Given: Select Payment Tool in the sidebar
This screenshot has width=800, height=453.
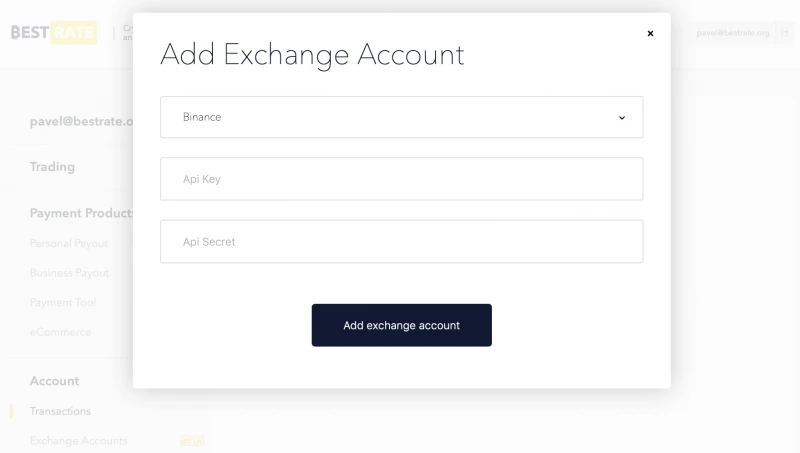Looking at the screenshot, I should point(63,303).
